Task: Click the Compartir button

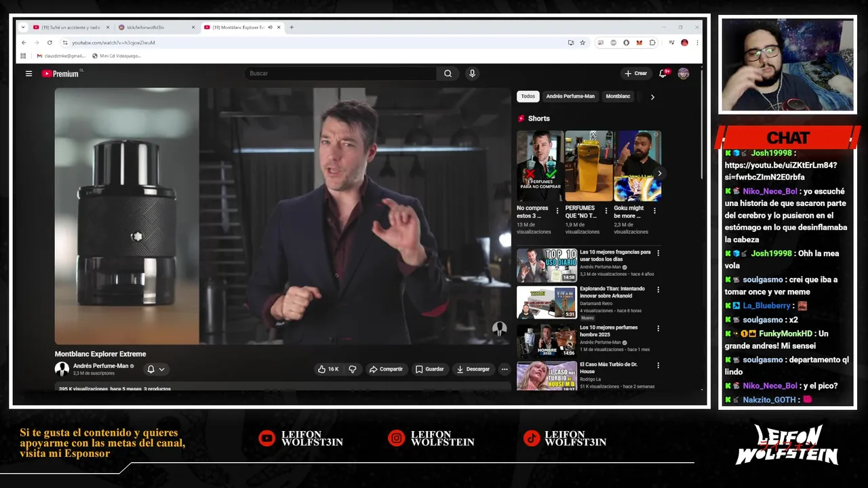Action: click(x=386, y=369)
